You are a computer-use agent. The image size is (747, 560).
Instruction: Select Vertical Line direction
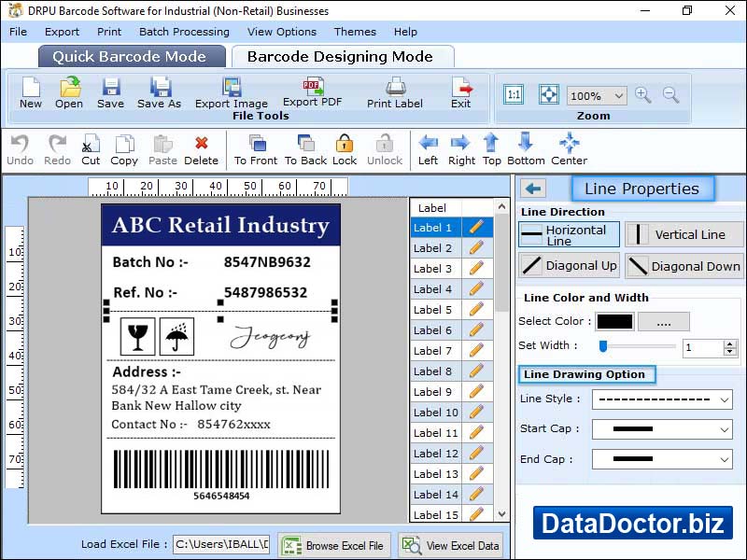click(x=684, y=235)
